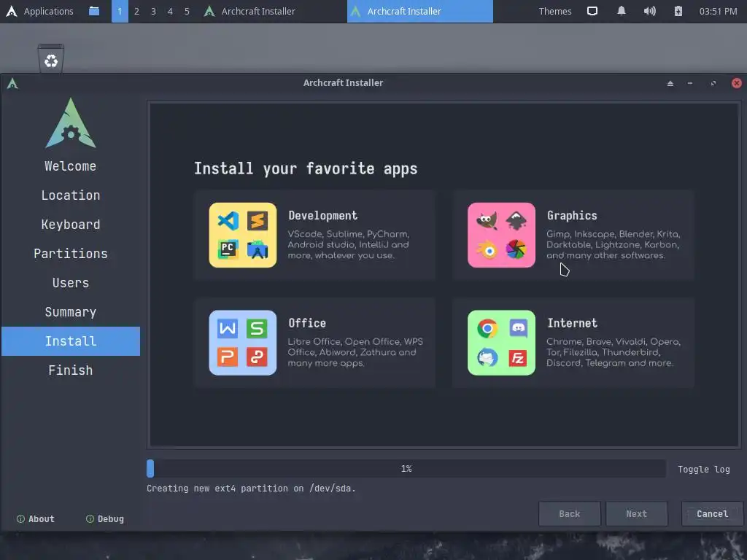Click the Office card title
Screen dimensions: 747x560
(x=307, y=323)
